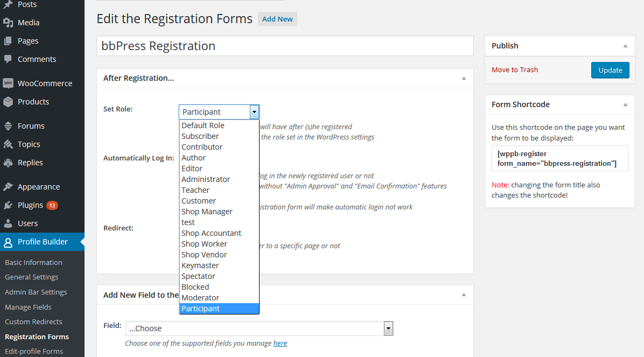This screenshot has width=644, height=357.
Task: Click the WooCommerce icon
Action: click(8, 83)
